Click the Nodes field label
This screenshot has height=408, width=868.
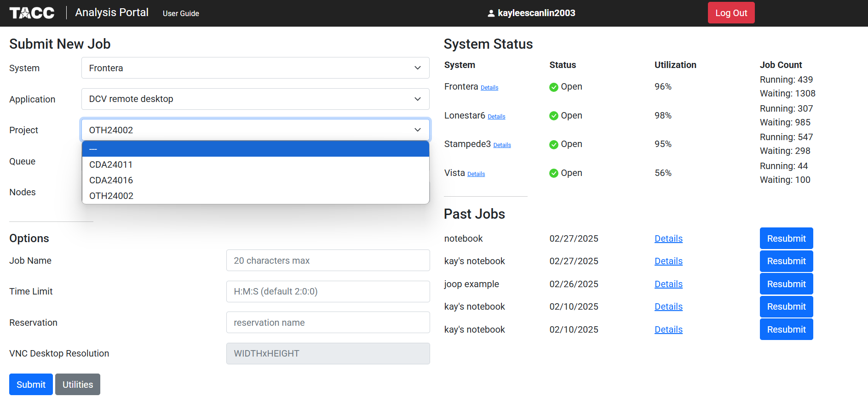(23, 192)
